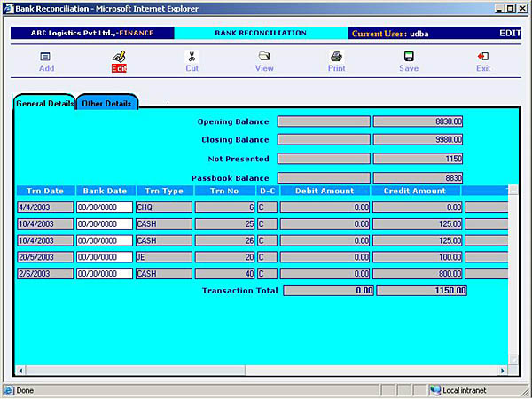This screenshot has width=532, height=399.
Task: Click the empty Not Presented left field
Action: click(324, 159)
